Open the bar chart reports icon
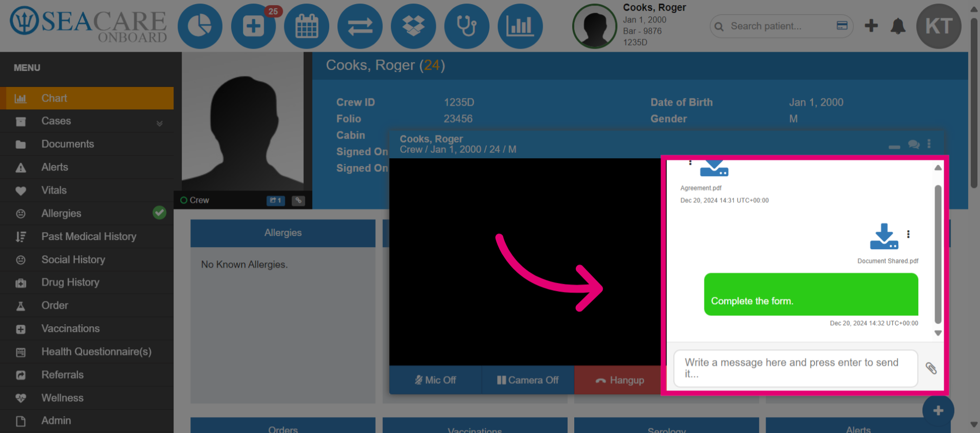Screen dimensions: 980x433 (x=520, y=27)
